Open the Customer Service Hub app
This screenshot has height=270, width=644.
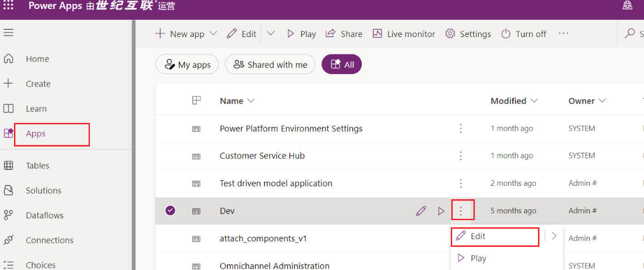[262, 155]
